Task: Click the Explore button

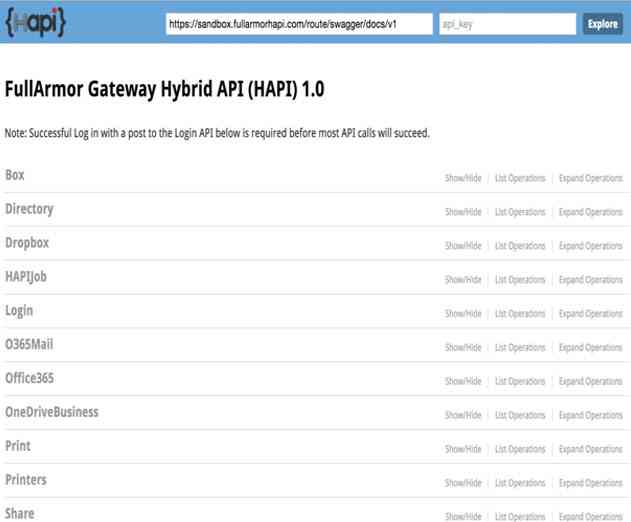Action: (x=602, y=24)
